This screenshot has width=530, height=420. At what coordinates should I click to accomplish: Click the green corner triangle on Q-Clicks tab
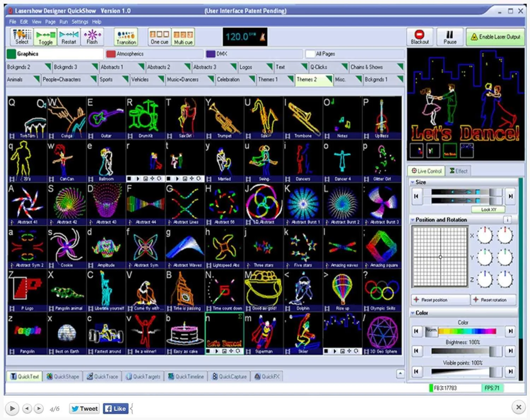(x=344, y=66)
